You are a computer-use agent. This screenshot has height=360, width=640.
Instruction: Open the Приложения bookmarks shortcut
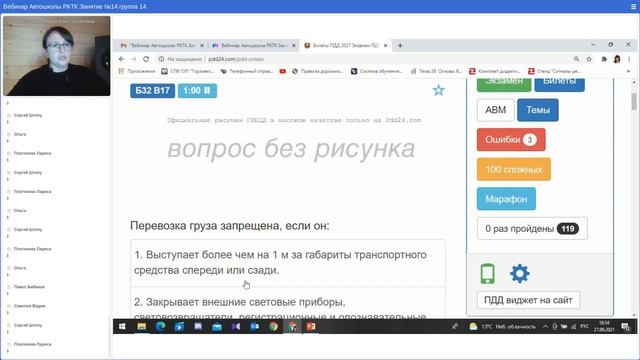[x=137, y=71]
